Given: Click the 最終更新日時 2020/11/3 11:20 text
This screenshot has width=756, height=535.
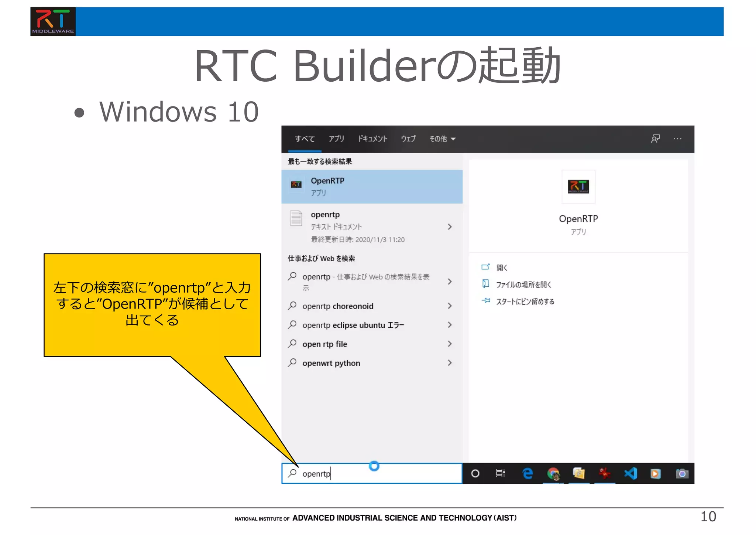Looking at the screenshot, I should point(358,239).
